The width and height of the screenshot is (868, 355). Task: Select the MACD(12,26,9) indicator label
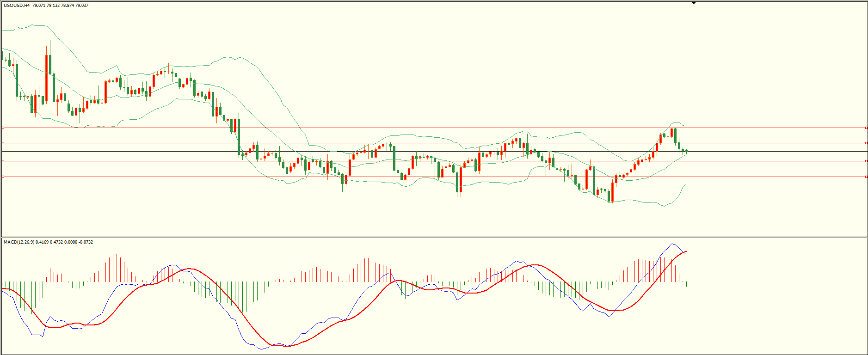tap(18, 242)
